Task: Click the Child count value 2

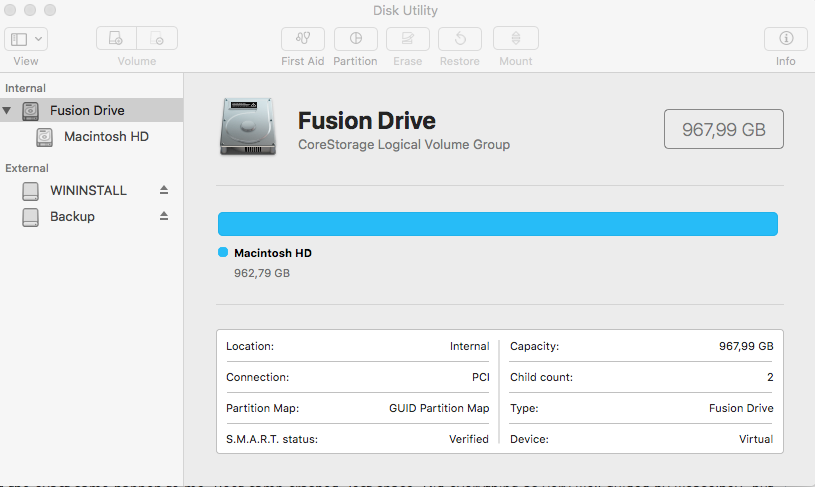Action: click(x=770, y=377)
